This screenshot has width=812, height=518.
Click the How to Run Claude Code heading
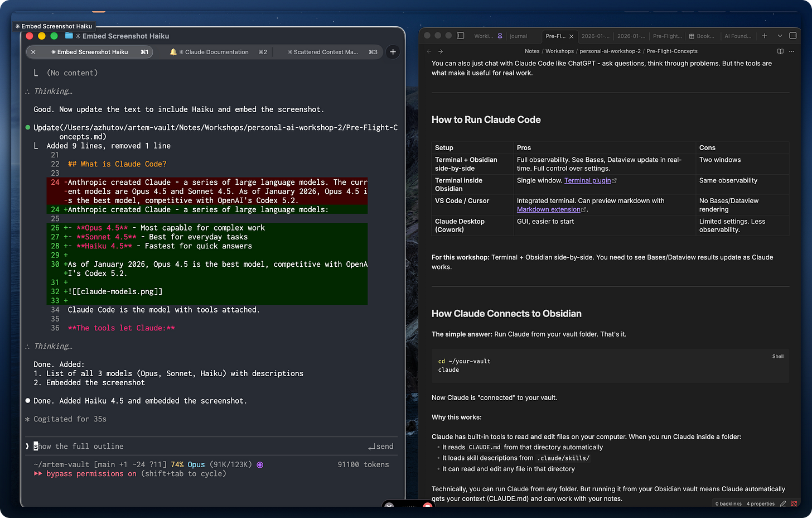(x=486, y=119)
